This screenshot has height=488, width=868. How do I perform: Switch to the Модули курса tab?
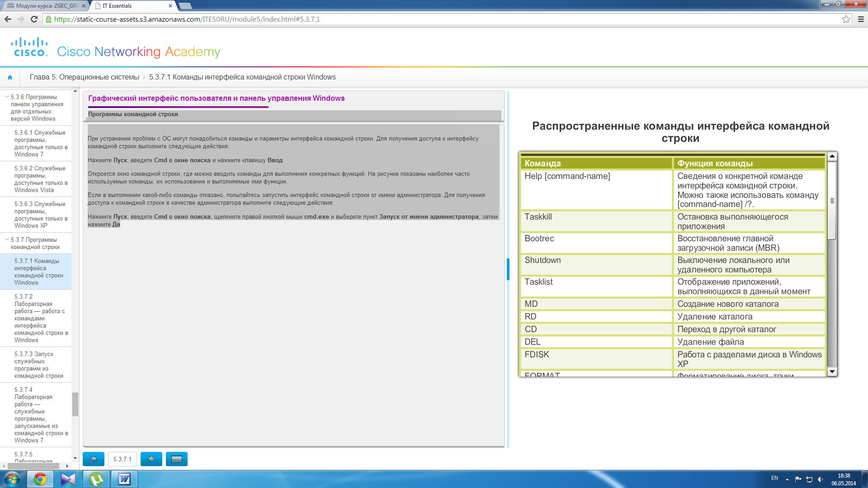[45, 6]
